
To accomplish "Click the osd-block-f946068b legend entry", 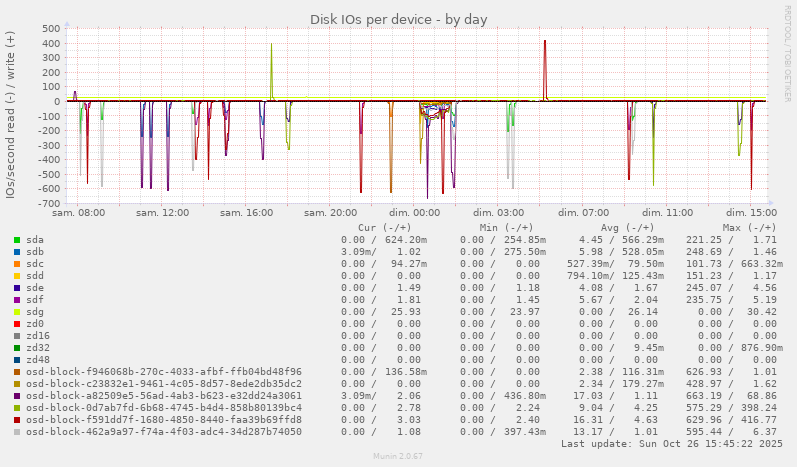I will pyautogui.click(x=163, y=372).
